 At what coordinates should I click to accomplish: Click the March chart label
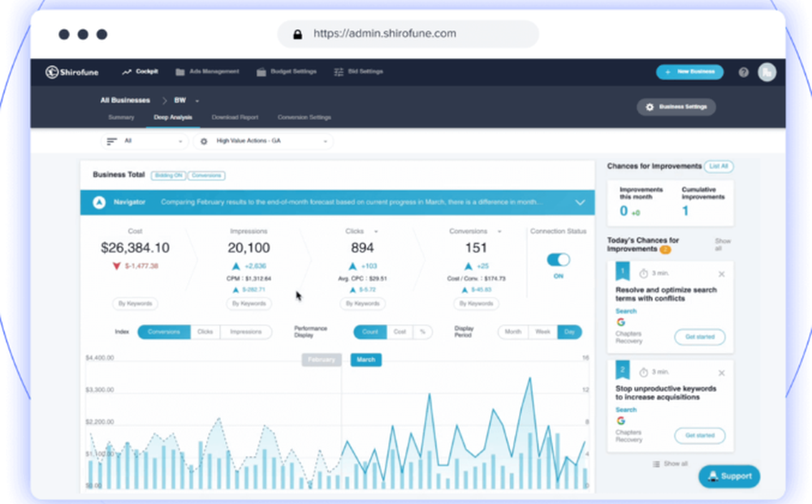point(365,360)
